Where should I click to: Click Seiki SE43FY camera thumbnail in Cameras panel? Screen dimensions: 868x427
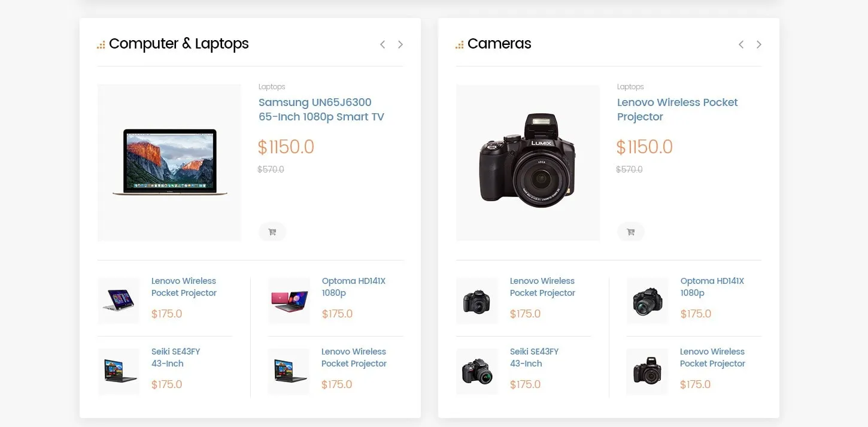[477, 371]
